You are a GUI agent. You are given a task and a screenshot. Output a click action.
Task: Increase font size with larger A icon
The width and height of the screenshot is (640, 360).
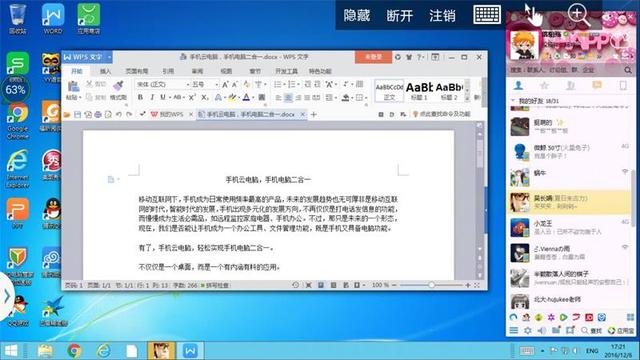coord(225,84)
